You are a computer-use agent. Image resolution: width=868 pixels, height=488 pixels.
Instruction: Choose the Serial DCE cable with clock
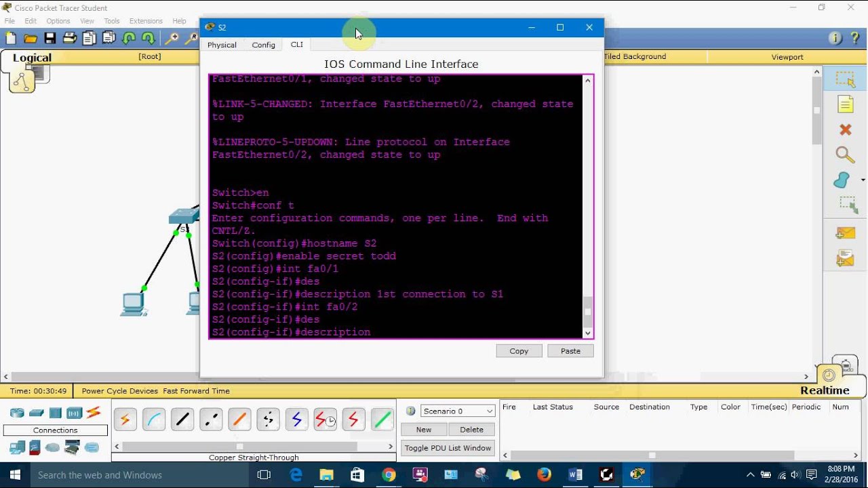[x=325, y=420]
